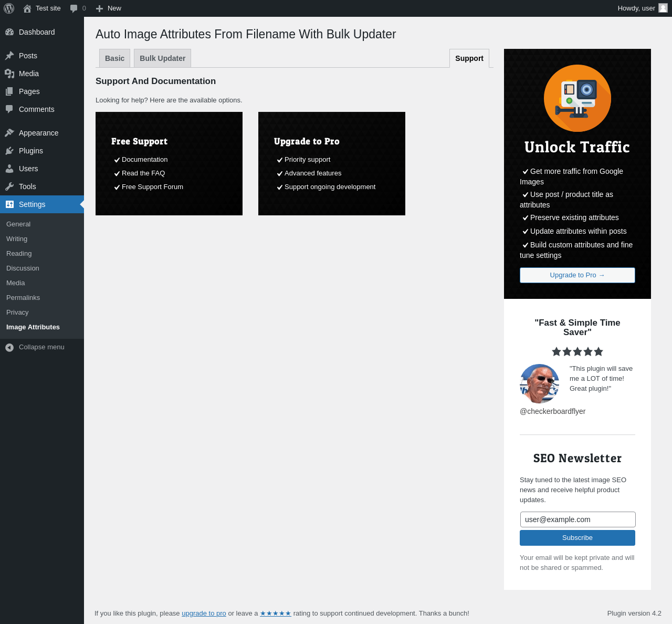This screenshot has width=672, height=624.
Task: Click the Dashboard gauge icon
Action: click(x=9, y=32)
